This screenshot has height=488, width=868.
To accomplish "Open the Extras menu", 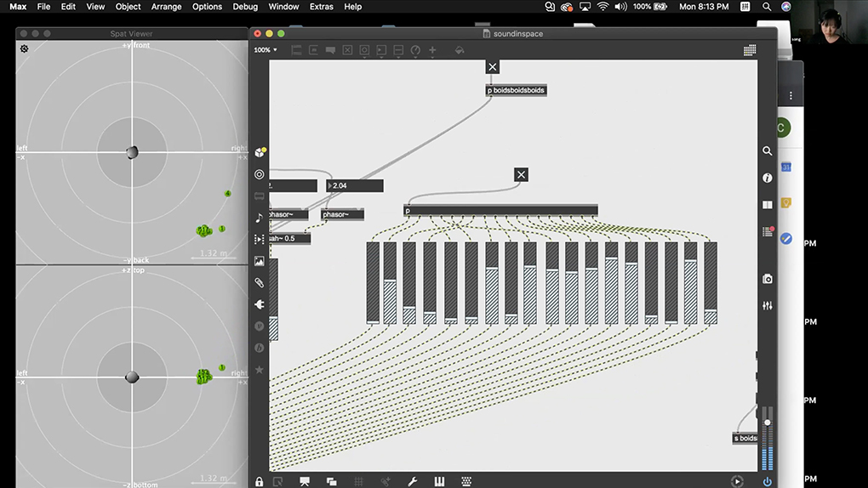I will click(x=322, y=7).
